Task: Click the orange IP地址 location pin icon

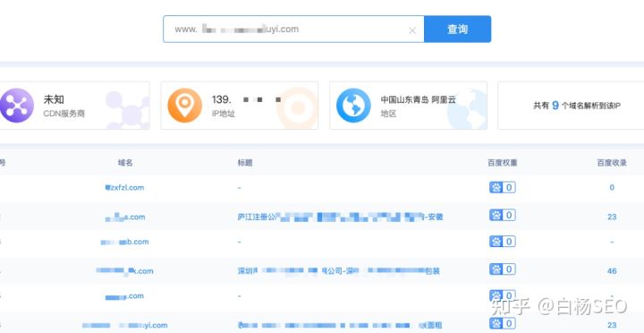Action: [185, 106]
